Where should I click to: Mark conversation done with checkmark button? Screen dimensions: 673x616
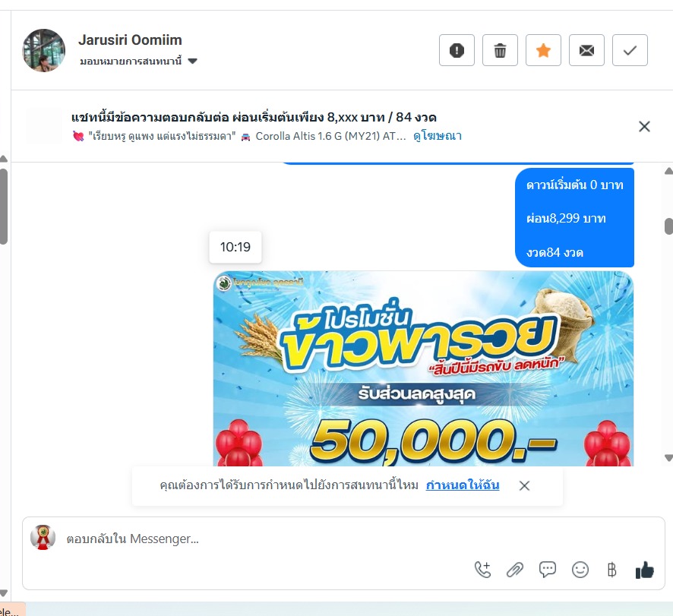click(x=630, y=50)
